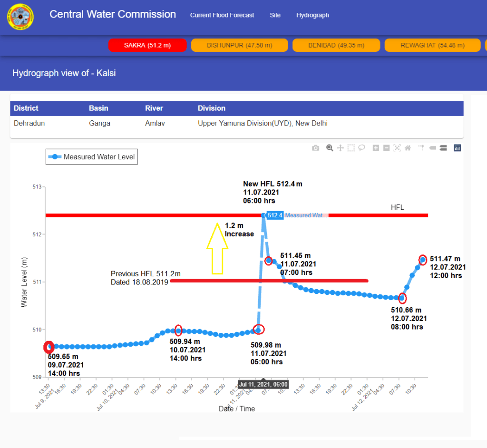
Task: Choose the Lasso Select tool
Action: pyautogui.click(x=361, y=148)
